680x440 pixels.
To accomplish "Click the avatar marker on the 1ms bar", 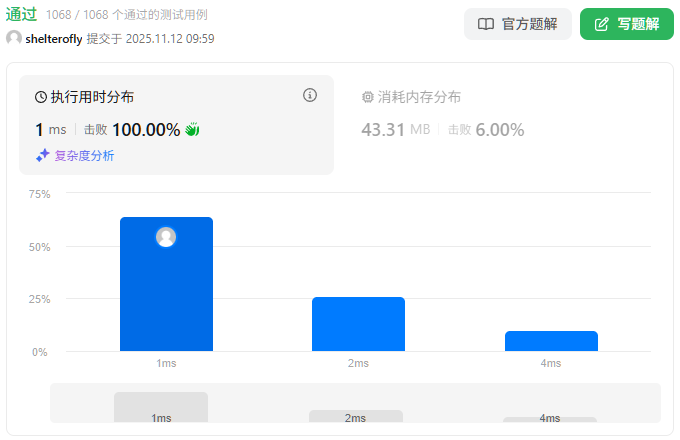I will (x=166, y=237).
